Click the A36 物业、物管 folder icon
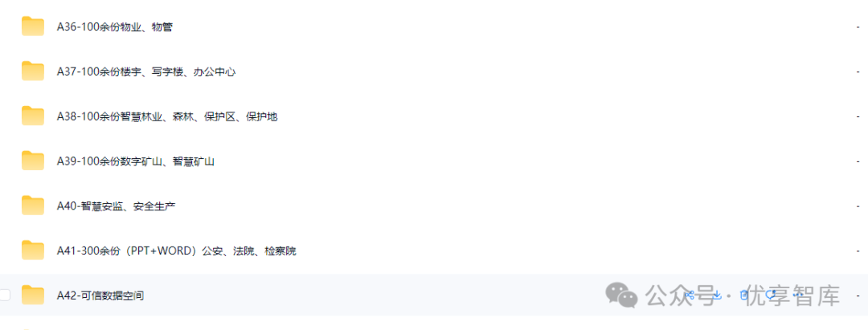Image resolution: width=868 pixels, height=330 pixels. point(33,26)
